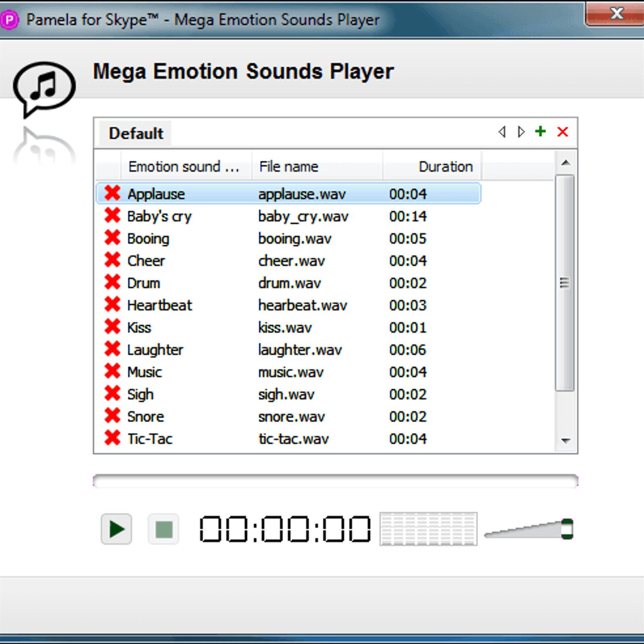Click the red X icon beside Cheer
The width and height of the screenshot is (644, 644).
(x=112, y=260)
